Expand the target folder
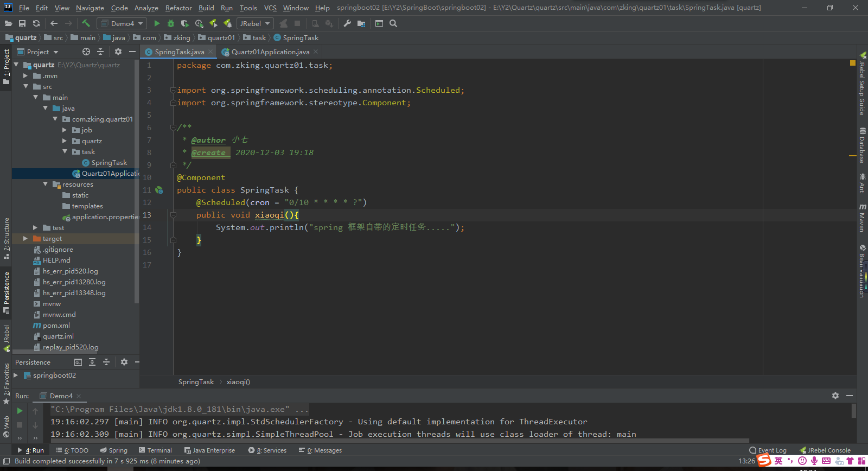 coord(25,239)
